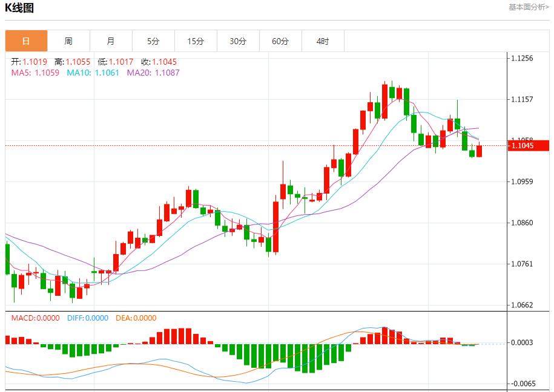The image size is (554, 392).
Task: Click the last red candlestick on chart
Action: [x=479, y=151]
